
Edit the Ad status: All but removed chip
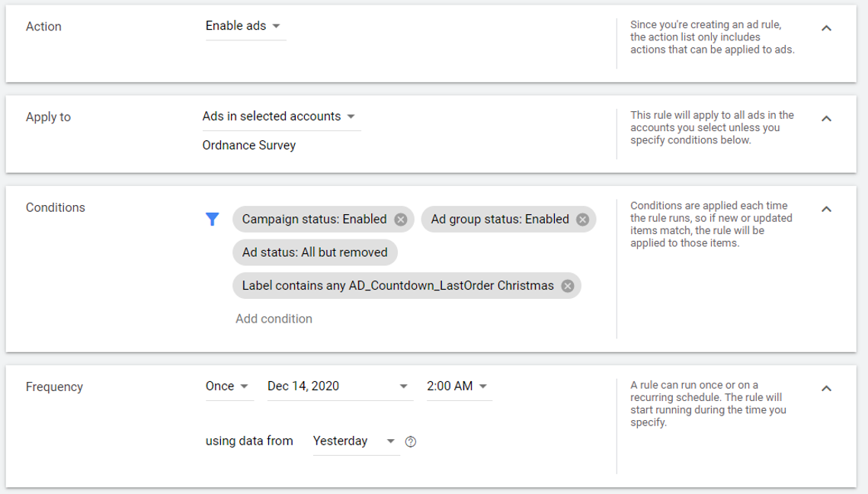point(315,252)
